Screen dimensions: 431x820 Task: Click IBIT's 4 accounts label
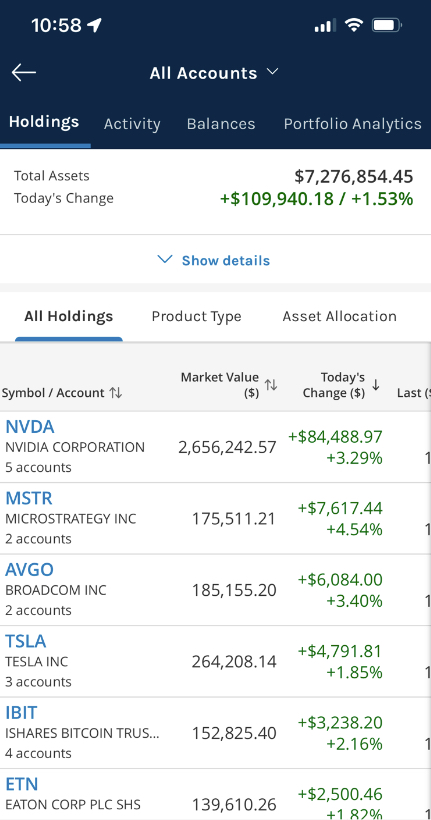(x=38, y=754)
